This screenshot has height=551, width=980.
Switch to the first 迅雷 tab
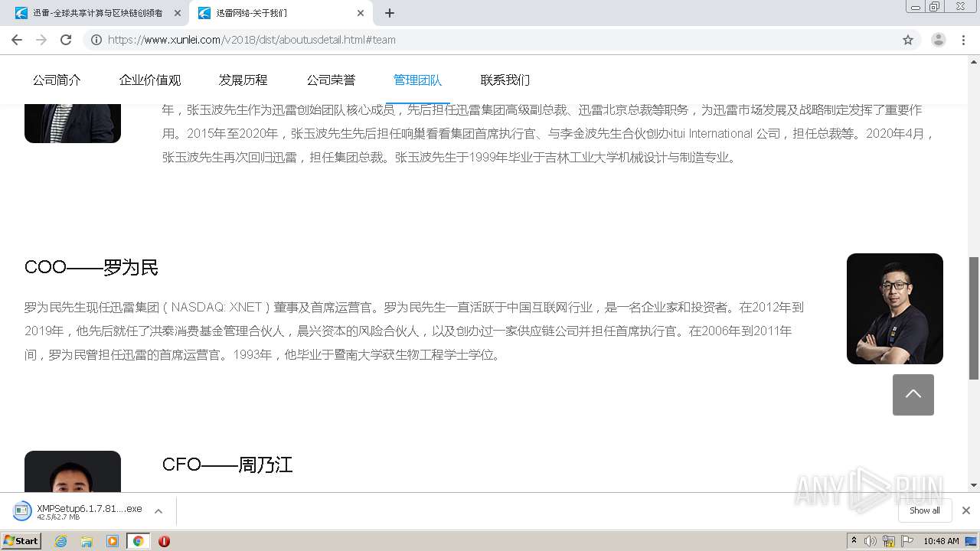[x=97, y=13]
